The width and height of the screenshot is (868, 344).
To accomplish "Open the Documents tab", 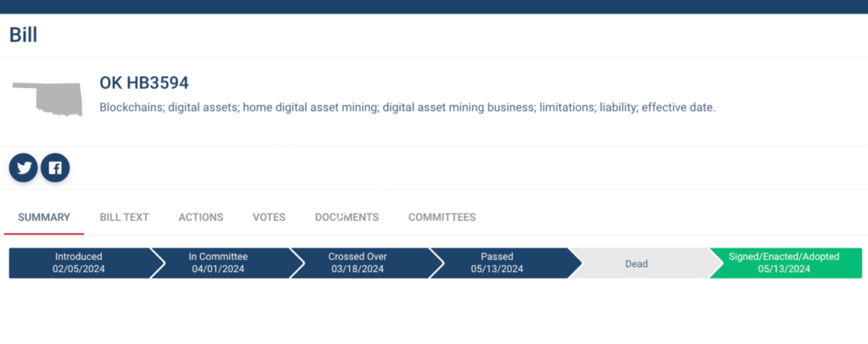I will (x=347, y=218).
